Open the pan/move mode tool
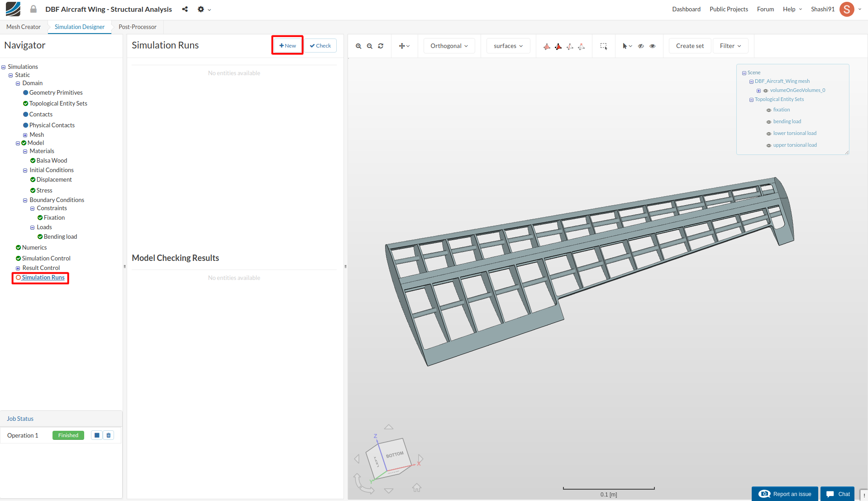Screen dimensions: 868x501 [x=404, y=46]
